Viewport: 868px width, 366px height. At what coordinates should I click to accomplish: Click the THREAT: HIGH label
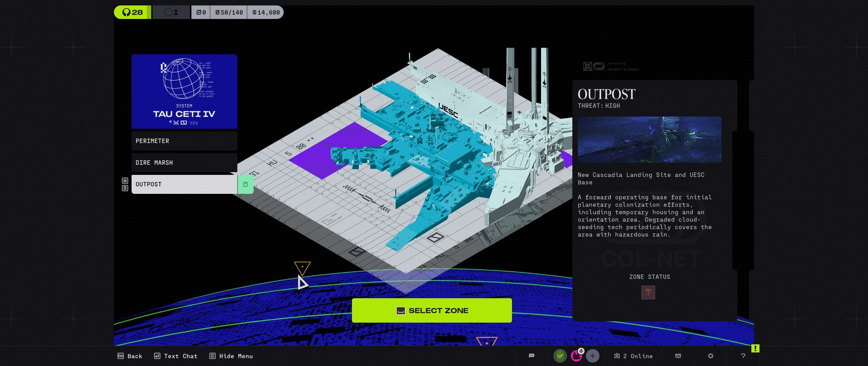click(x=599, y=106)
